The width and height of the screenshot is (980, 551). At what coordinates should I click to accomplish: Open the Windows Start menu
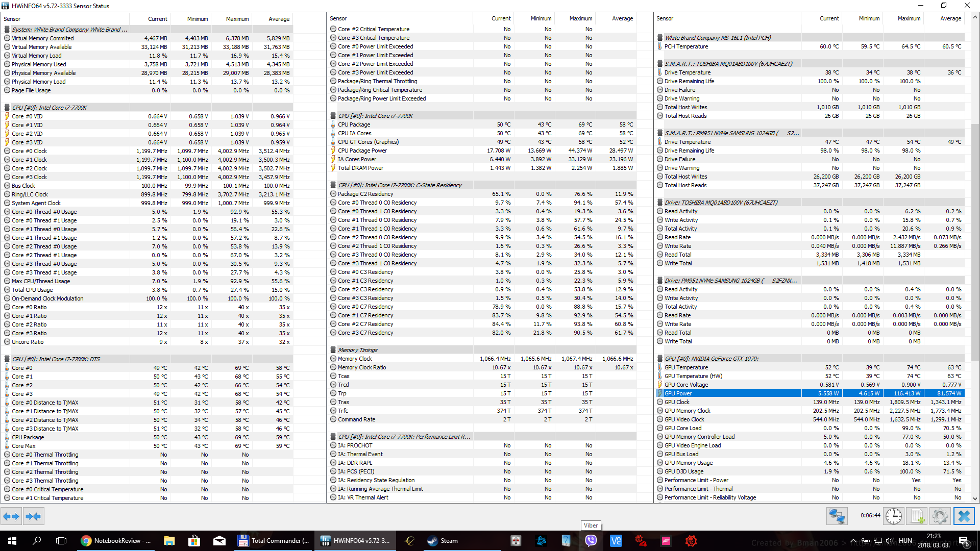(12, 541)
